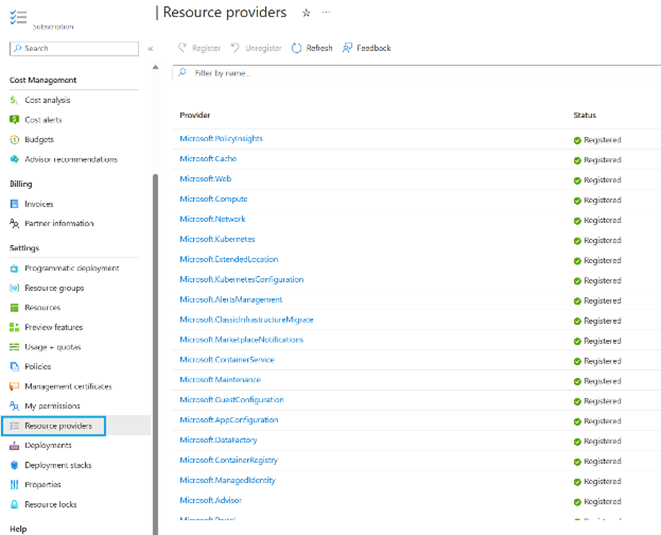Click Registered status of Microsoft.Advisor row
661x535 pixels.
pos(597,502)
